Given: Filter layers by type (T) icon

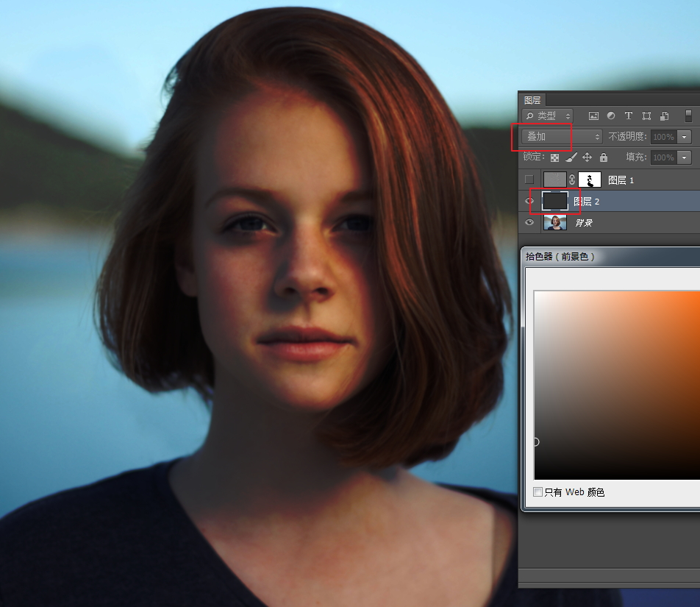Looking at the screenshot, I should 628,116.
